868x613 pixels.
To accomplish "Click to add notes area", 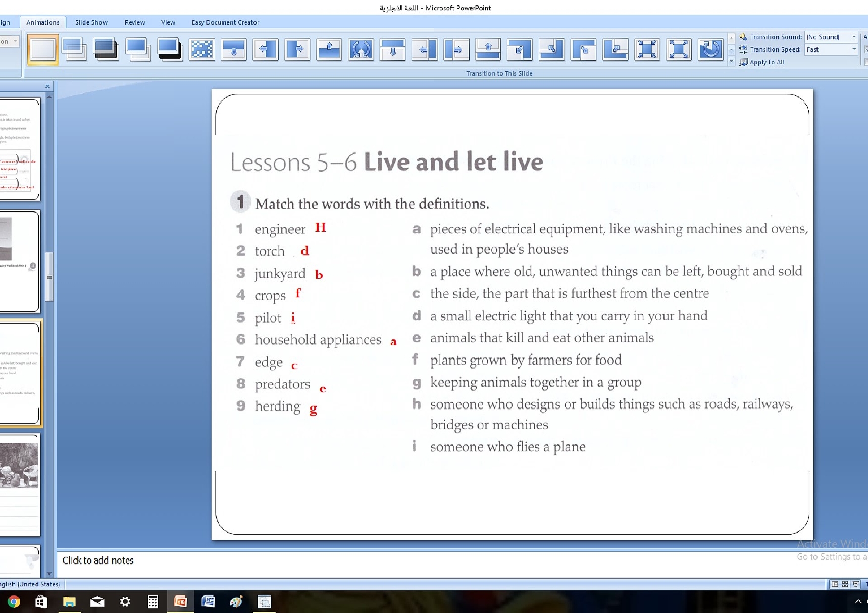I will coord(303,560).
